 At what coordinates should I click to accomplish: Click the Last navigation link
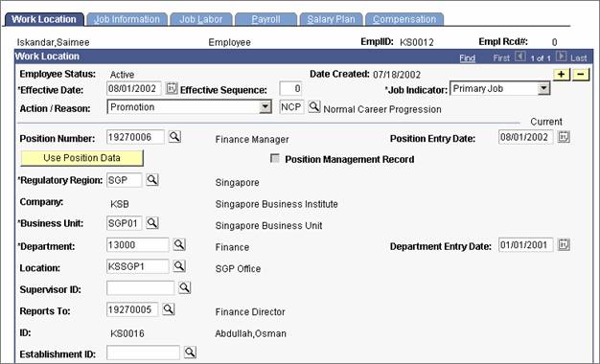579,58
